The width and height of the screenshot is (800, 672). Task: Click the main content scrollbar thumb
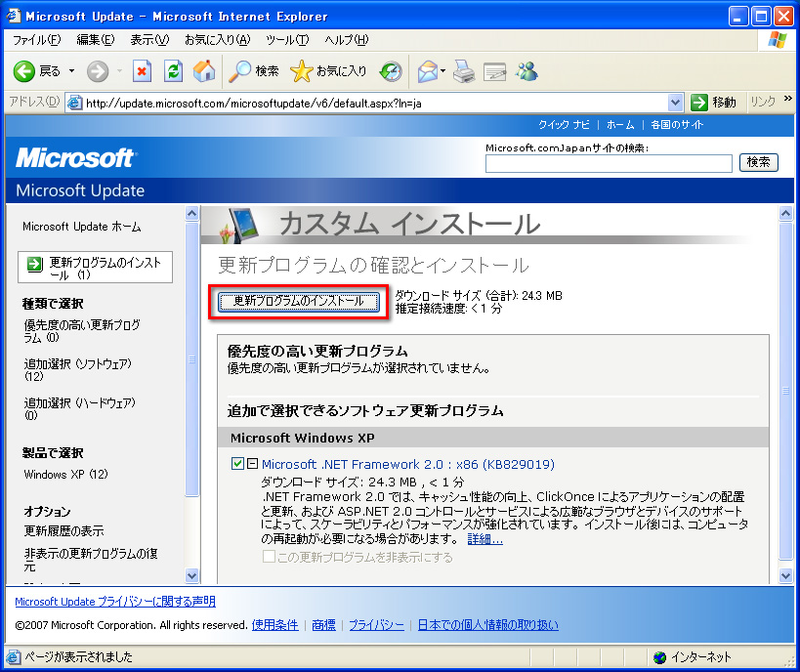point(785,391)
